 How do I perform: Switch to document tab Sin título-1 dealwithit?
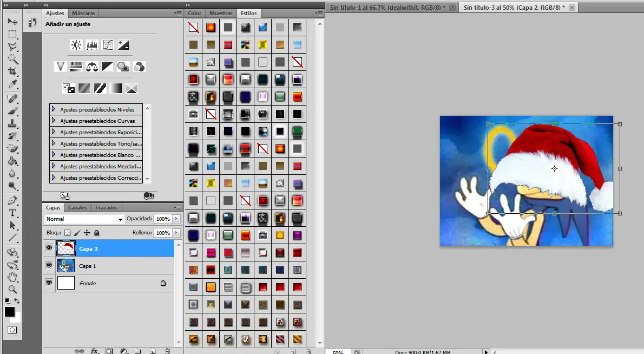tap(386, 7)
